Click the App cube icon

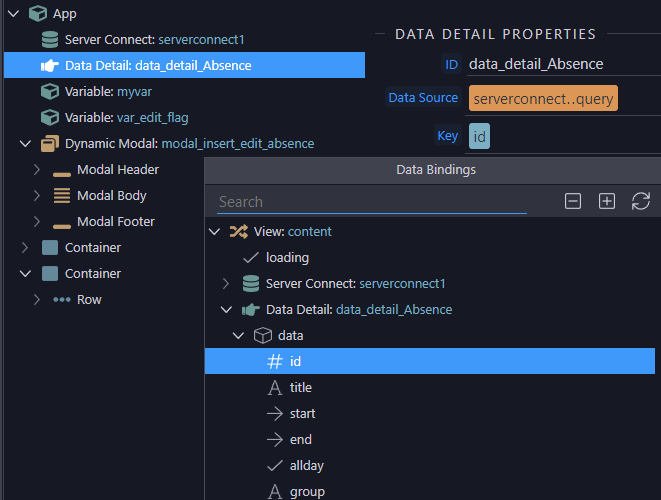click(38, 13)
